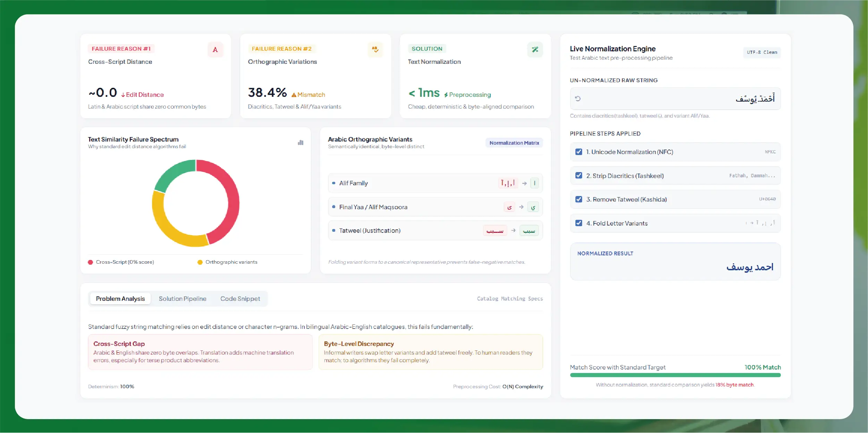Viewport: 868px width, 433px height.
Task: Switch to Solution Pipeline tab
Action: coord(183,299)
